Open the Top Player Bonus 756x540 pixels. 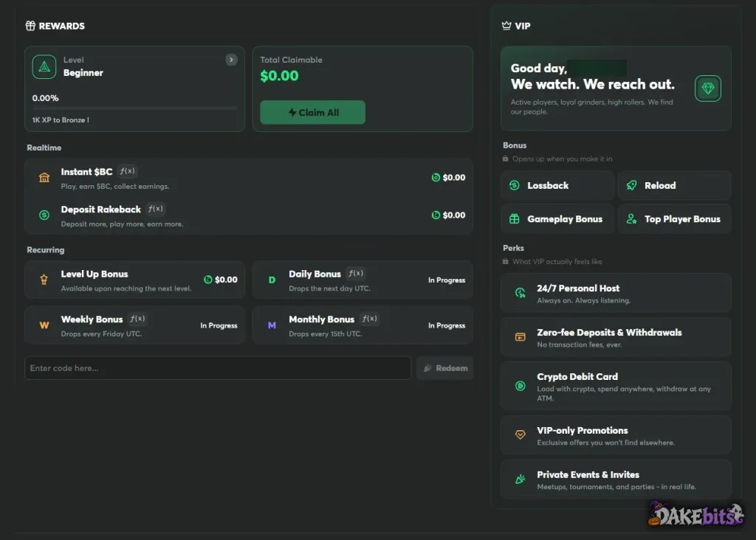[675, 219]
